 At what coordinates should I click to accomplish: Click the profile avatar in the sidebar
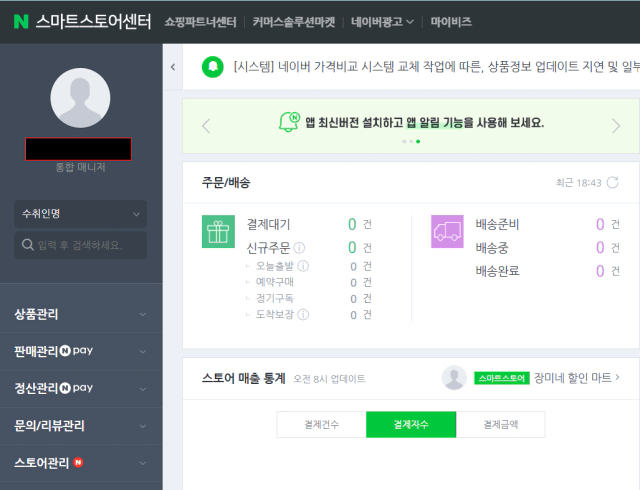tap(80, 98)
